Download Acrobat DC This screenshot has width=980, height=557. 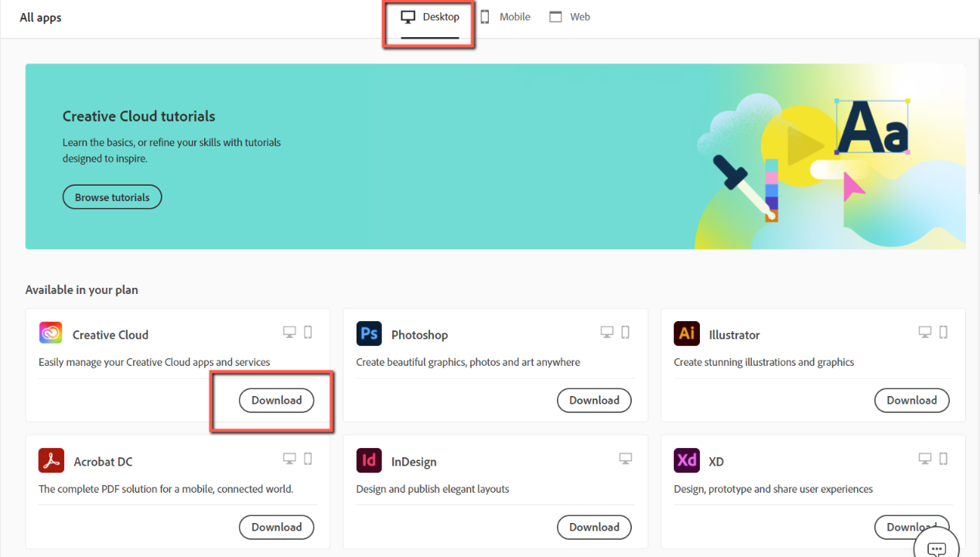point(276,527)
